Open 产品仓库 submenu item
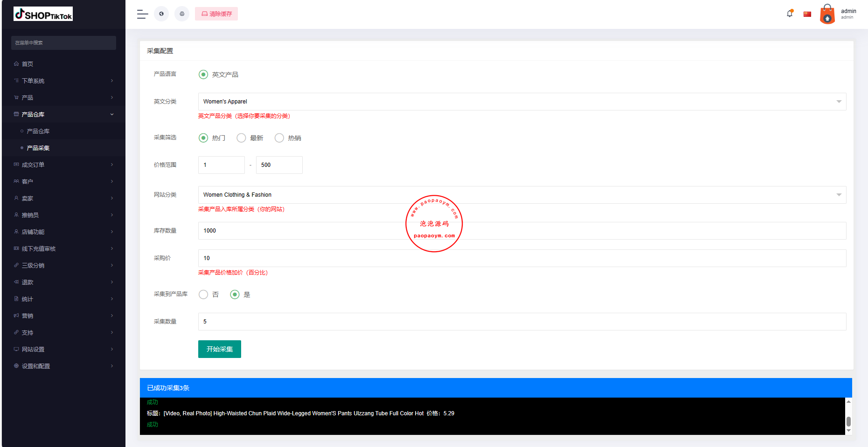Viewport: 868px width, 447px height. click(38, 131)
